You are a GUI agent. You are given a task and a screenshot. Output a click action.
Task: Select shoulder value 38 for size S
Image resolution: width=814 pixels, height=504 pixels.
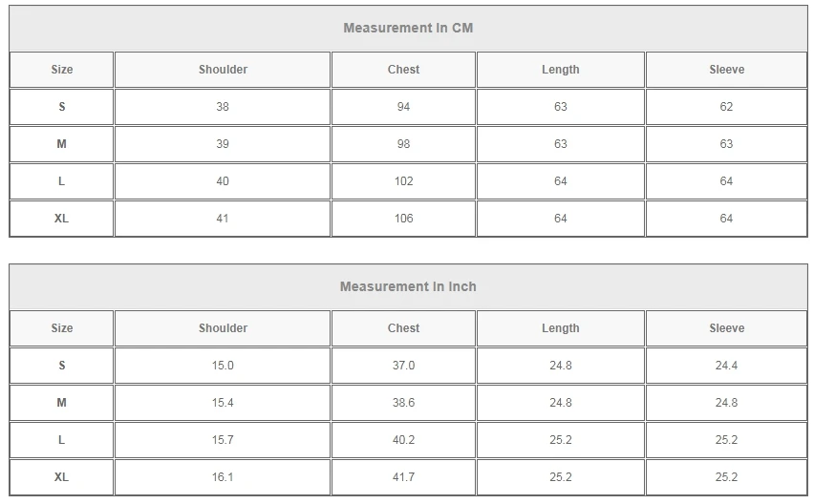[223, 107]
